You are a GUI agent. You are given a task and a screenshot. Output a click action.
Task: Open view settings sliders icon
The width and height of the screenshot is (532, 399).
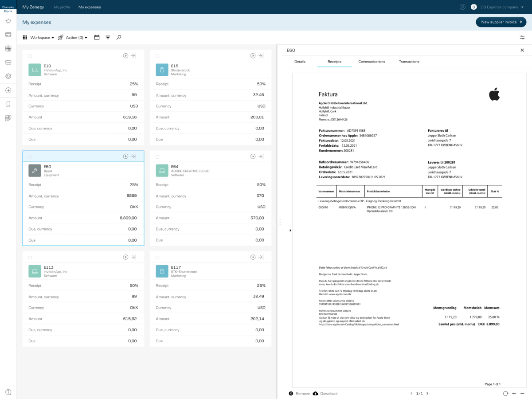click(x=522, y=38)
